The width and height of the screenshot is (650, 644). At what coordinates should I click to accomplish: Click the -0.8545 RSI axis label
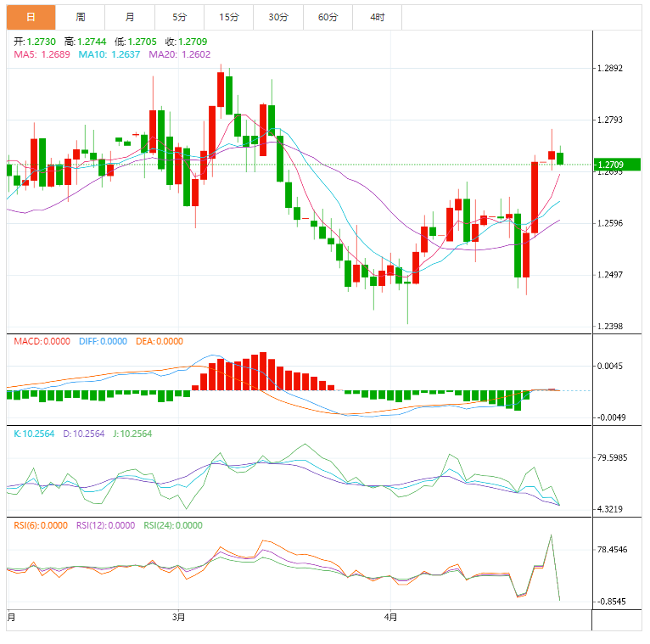(612, 602)
